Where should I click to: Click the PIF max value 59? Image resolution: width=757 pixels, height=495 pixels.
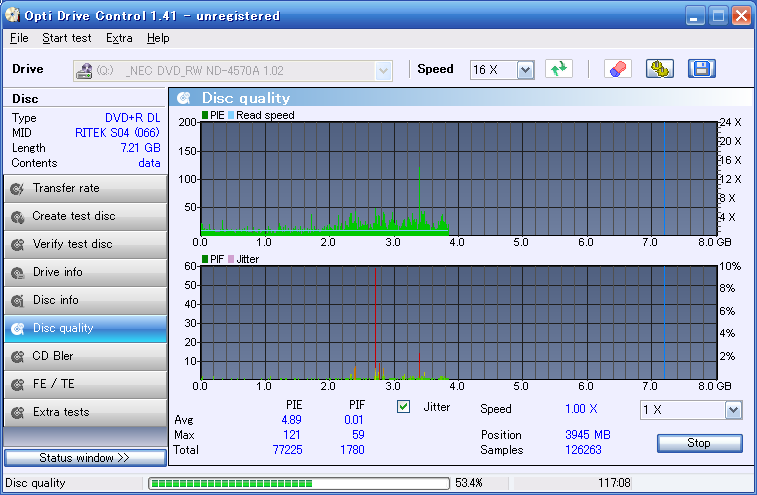[358, 435]
